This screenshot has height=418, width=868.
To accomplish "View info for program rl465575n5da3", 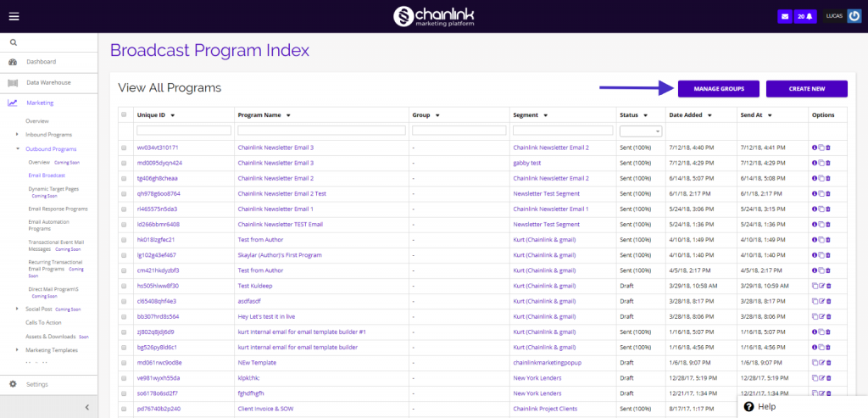I will tap(815, 209).
